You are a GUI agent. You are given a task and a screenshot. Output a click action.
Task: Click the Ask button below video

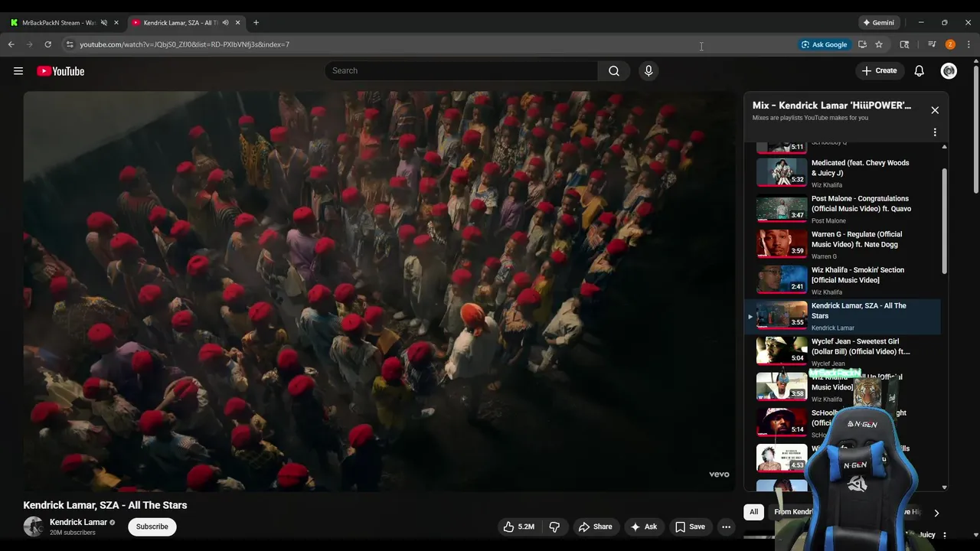(643, 527)
